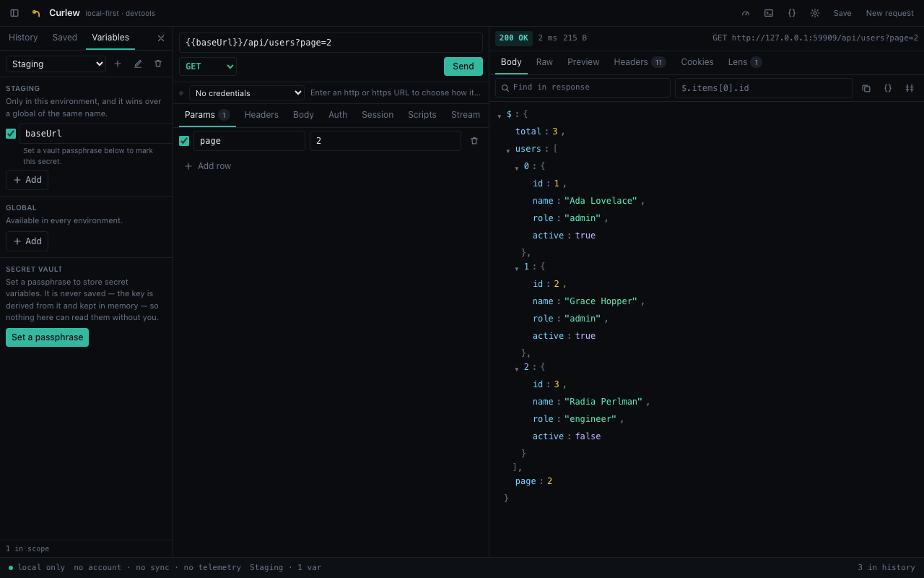Open the No credentials dropdown

[x=247, y=93]
